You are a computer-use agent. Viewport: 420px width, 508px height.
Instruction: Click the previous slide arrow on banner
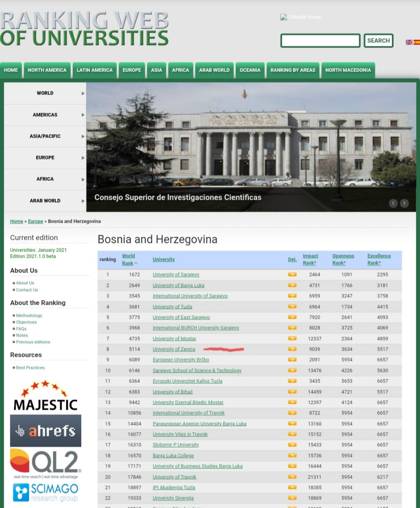[393, 203]
